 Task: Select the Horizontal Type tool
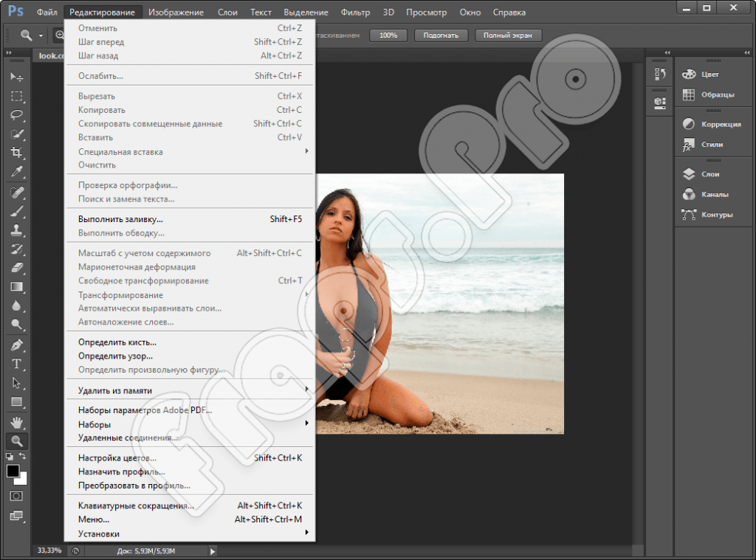pos(16,364)
